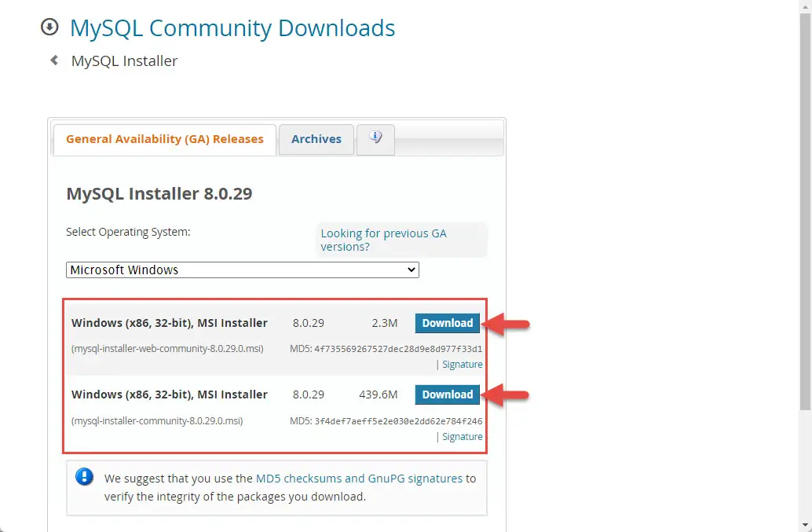Image resolution: width=812 pixels, height=532 pixels.
Task: Switch to General Availability (GA) Releases tab
Action: (165, 139)
